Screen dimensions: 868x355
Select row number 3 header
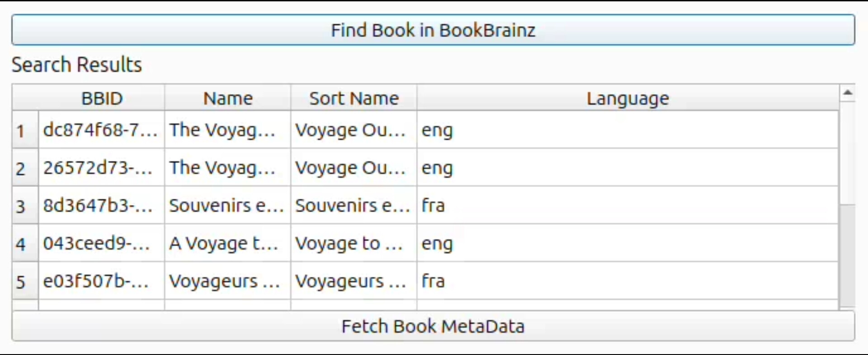[x=21, y=206]
